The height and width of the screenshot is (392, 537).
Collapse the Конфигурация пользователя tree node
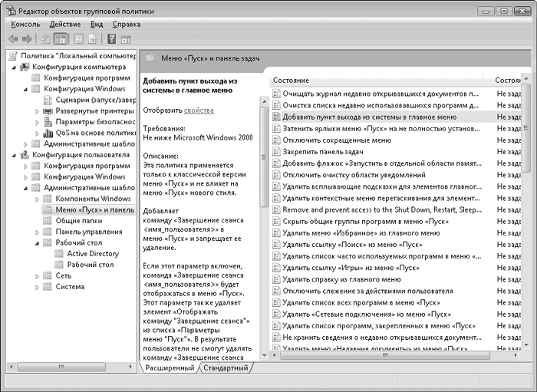click(x=14, y=155)
